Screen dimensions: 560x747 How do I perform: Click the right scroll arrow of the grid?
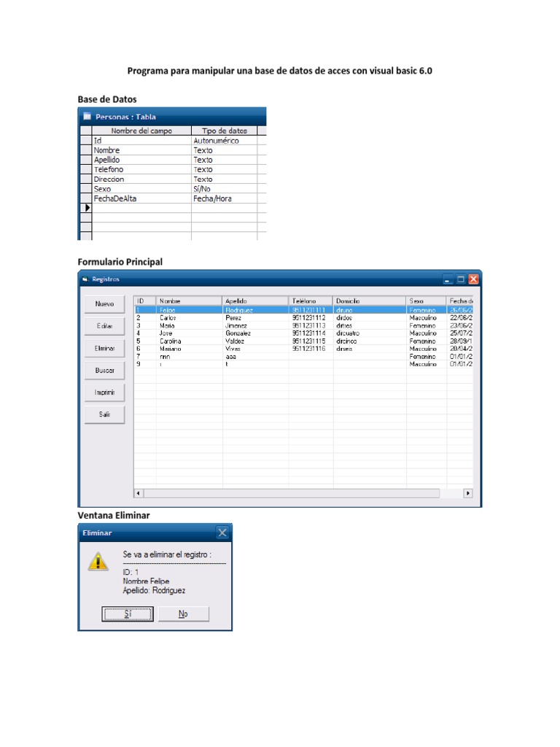click(468, 493)
